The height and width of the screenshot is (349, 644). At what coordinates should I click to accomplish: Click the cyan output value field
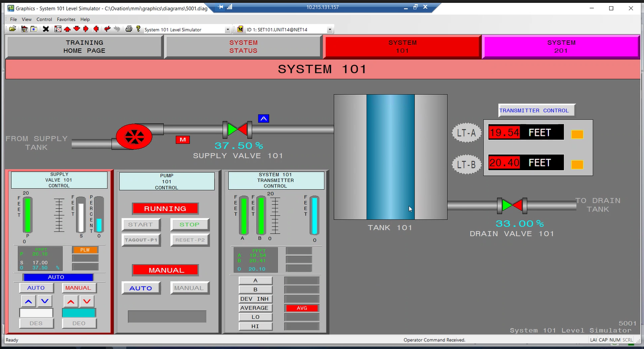tap(79, 313)
